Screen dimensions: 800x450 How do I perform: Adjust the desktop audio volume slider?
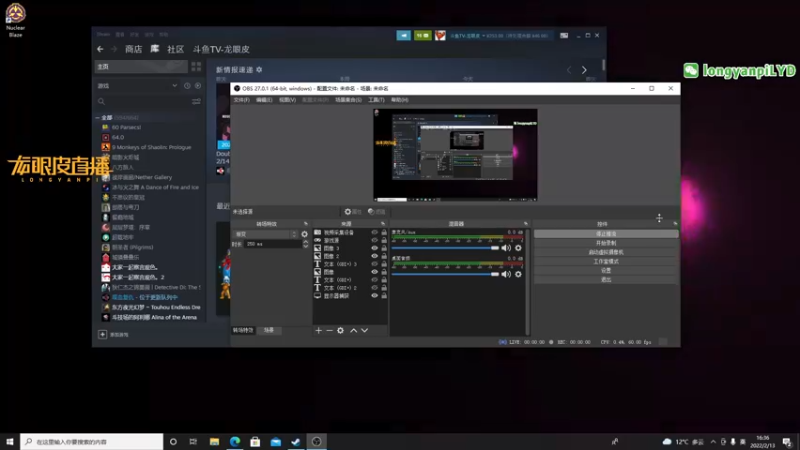445,274
